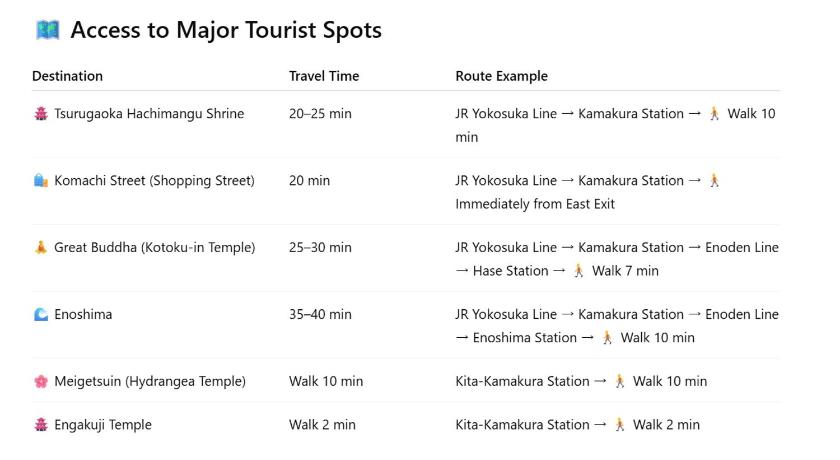Click the Tsurugaoka Hachimangu Shrine destination text

coord(149,114)
